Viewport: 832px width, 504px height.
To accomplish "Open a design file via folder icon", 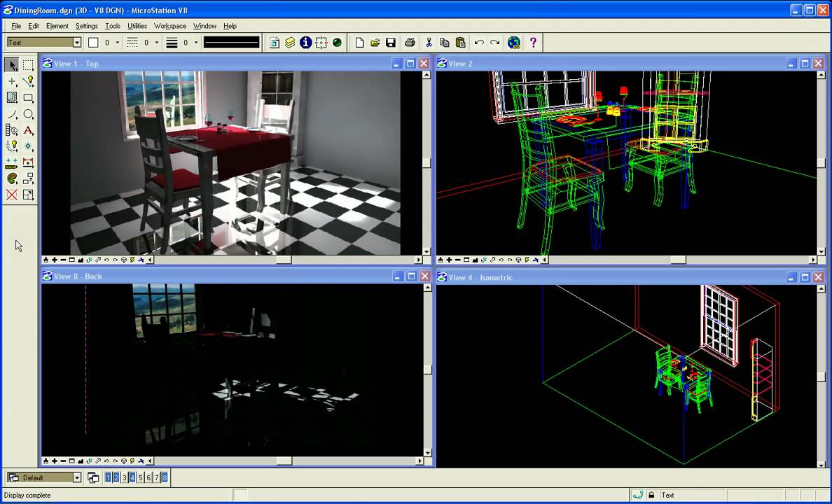I will pos(375,43).
